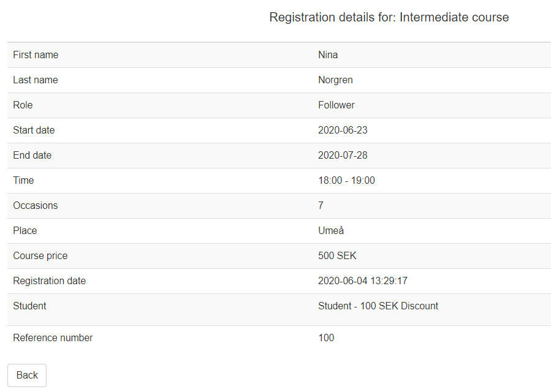
Task: Click the last name value Norgren
Action: click(x=335, y=80)
